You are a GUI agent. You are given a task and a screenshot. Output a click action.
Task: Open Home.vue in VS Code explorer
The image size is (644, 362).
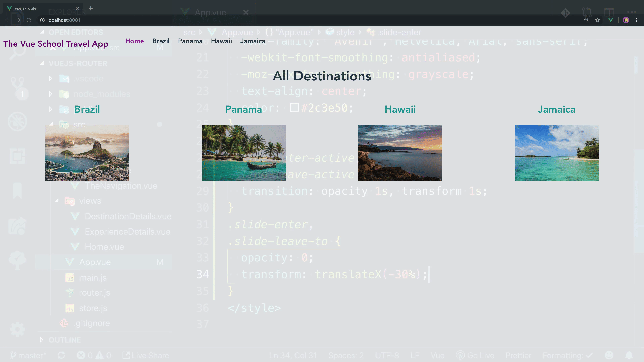[x=104, y=247]
